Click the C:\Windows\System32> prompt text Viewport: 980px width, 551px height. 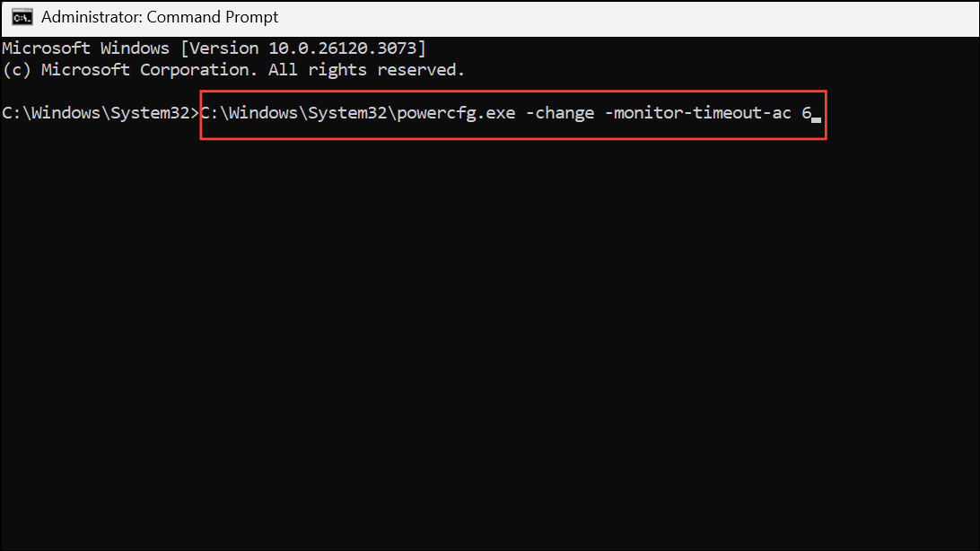[99, 112]
